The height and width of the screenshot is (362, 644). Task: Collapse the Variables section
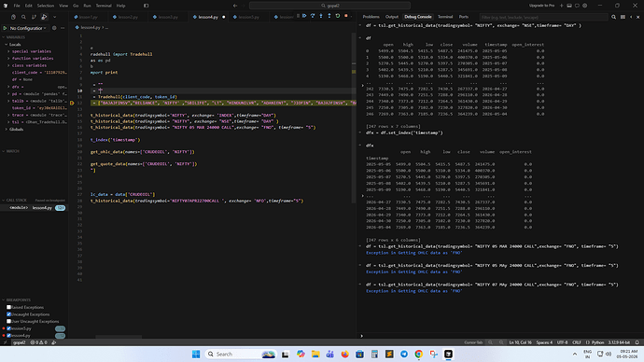pos(15,37)
